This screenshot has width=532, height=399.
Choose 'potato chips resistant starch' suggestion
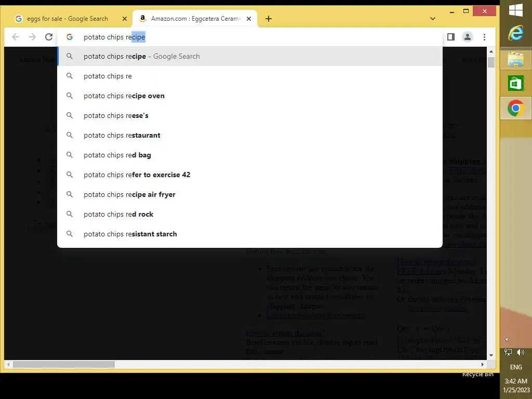tap(250, 234)
